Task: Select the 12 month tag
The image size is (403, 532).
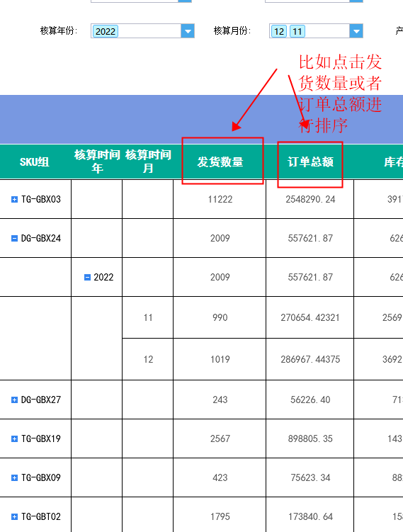Action: (279, 32)
